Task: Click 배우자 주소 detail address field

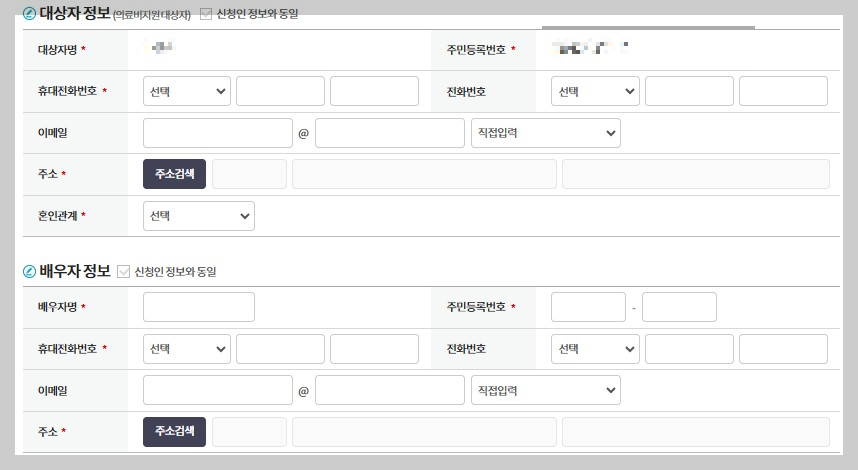Action: [695, 432]
